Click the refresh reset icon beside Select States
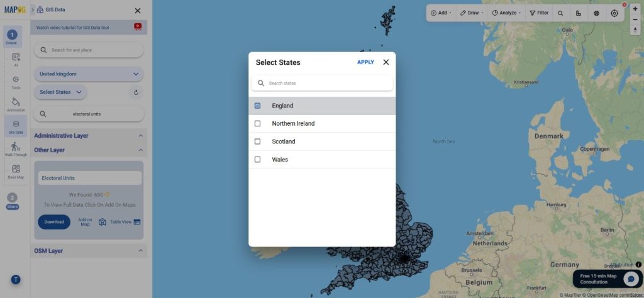 [136, 92]
